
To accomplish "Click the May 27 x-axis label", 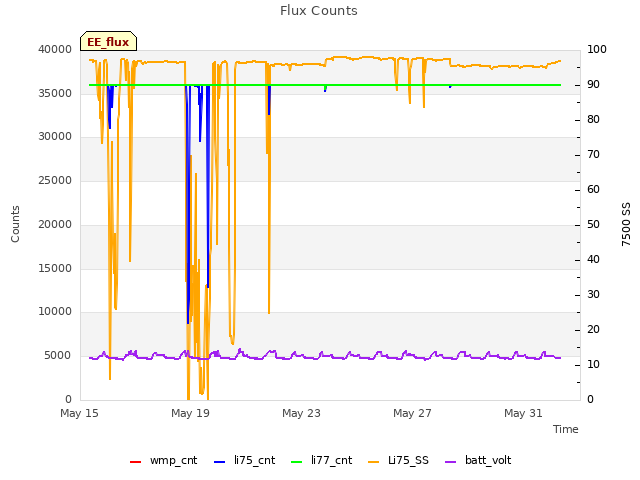I will 412,413.
